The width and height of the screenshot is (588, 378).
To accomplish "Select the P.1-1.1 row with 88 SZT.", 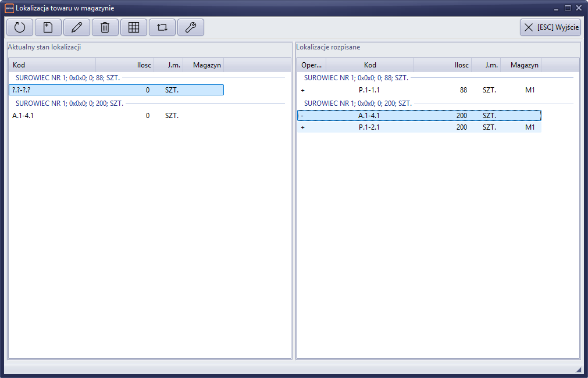I will [419, 90].
